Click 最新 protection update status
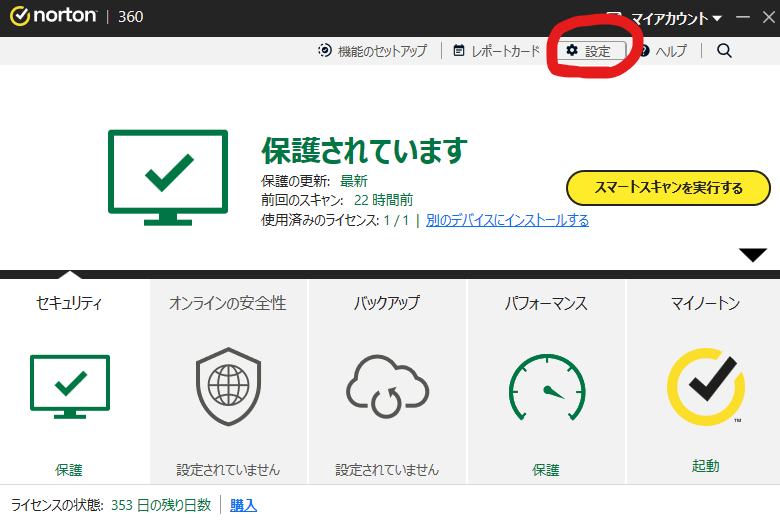 [354, 181]
